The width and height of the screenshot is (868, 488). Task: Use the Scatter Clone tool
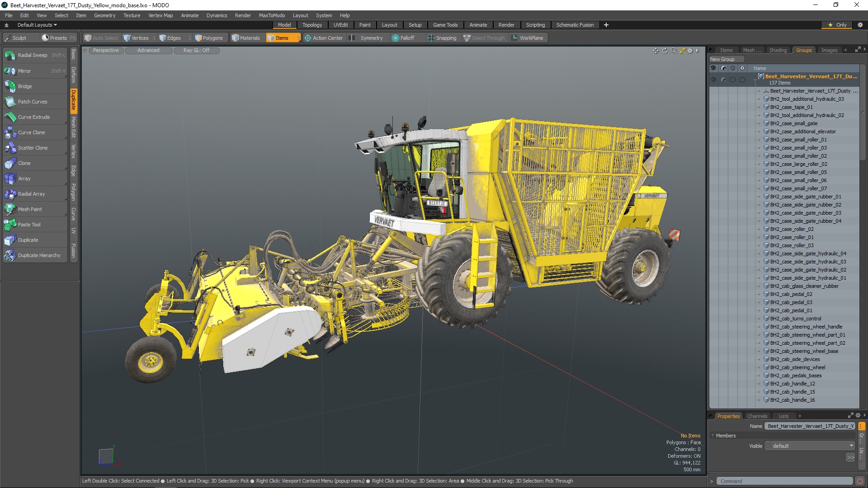click(x=35, y=148)
